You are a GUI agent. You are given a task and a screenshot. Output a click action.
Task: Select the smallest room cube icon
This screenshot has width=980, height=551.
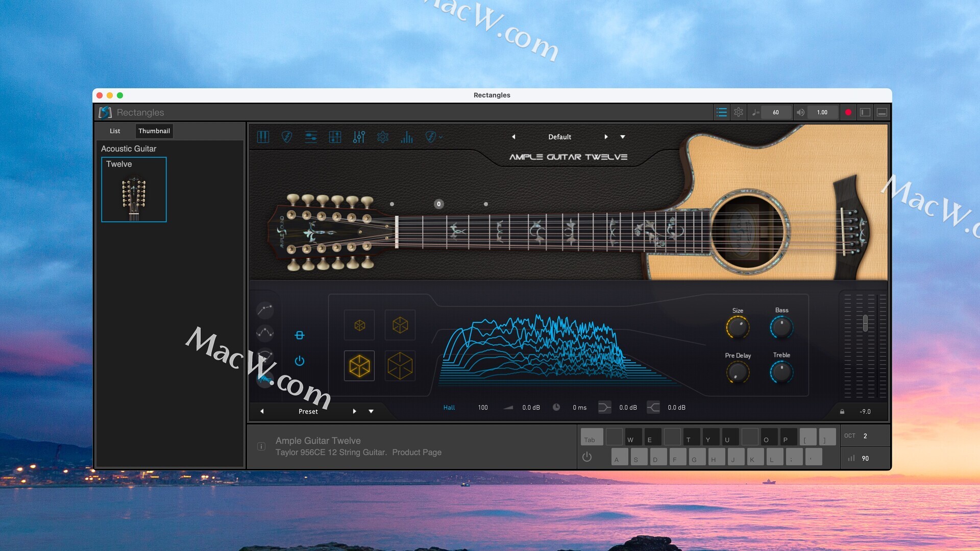tap(359, 325)
